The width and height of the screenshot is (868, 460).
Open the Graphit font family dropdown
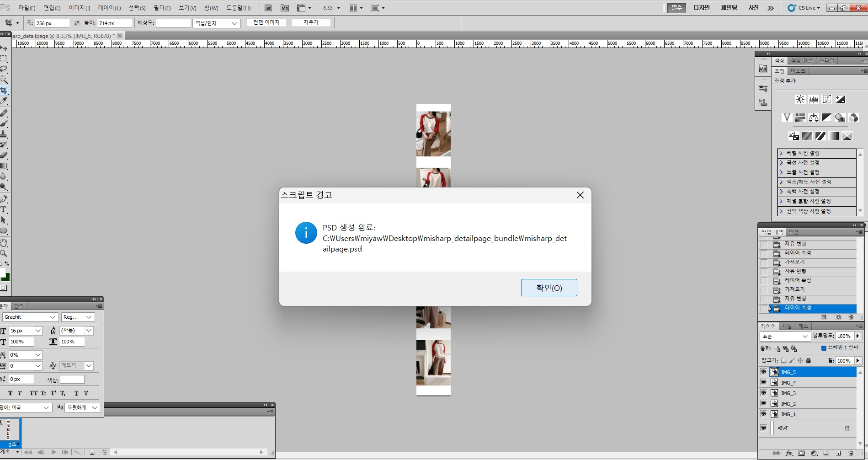[30, 317]
